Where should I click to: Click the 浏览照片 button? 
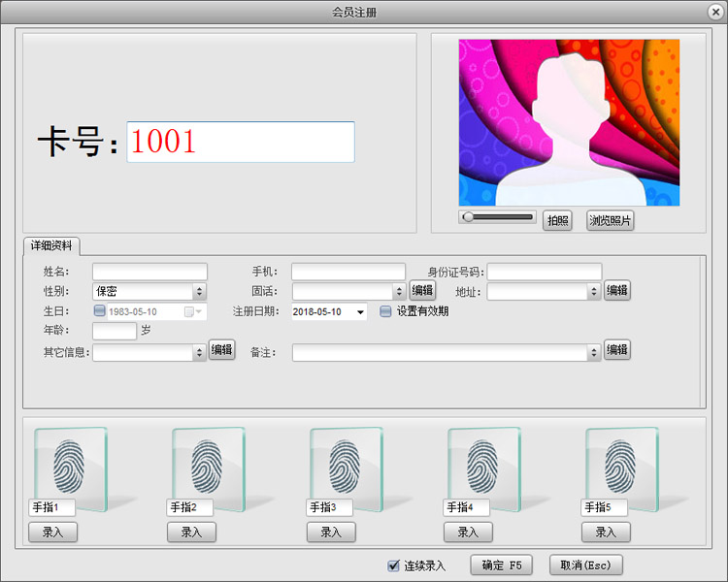[611, 220]
